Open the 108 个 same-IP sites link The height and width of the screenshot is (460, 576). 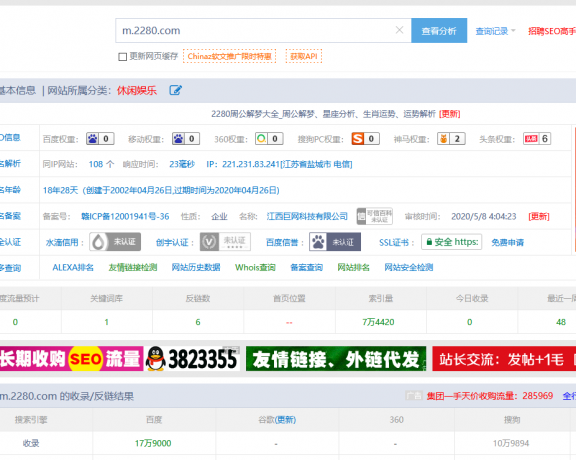pos(101,164)
